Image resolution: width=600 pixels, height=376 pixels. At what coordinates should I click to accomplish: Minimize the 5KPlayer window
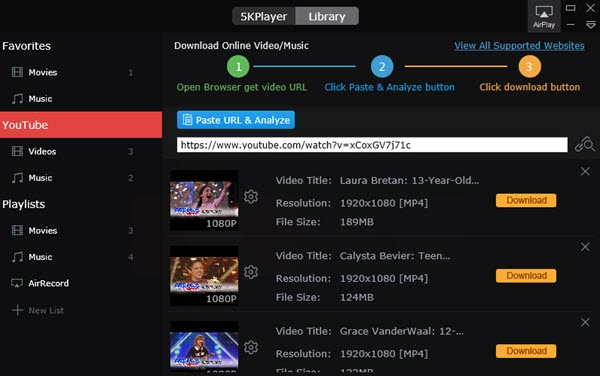pos(571,25)
